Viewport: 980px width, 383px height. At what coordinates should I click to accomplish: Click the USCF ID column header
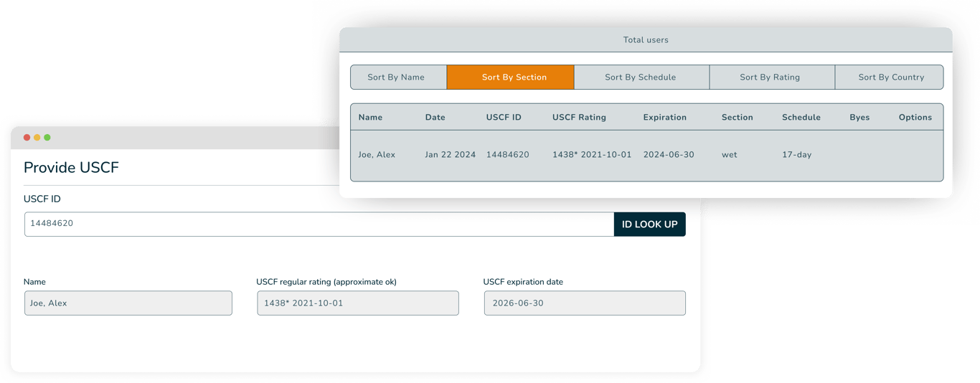tap(504, 118)
